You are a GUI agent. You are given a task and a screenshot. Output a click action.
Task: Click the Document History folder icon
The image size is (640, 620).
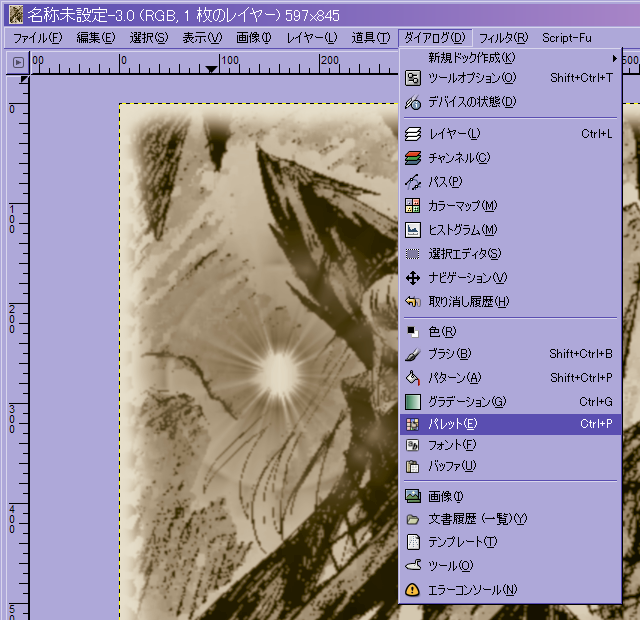(413, 519)
